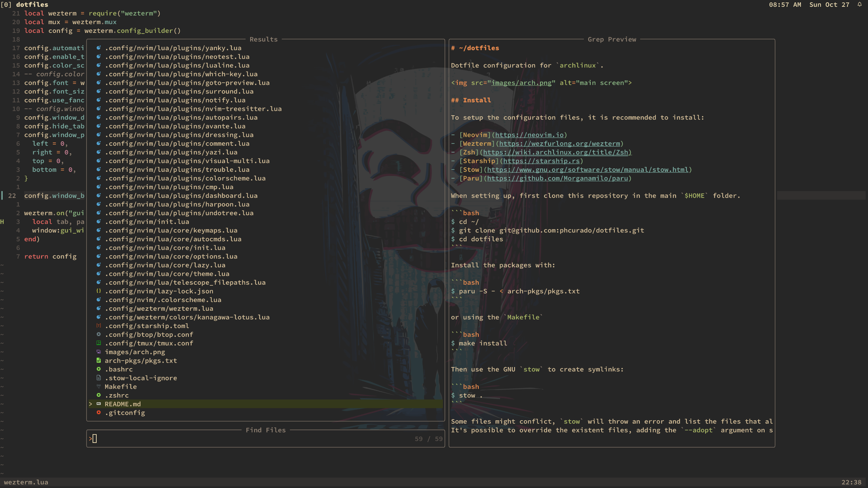Open the GNU stow manual link
The image size is (868, 488).
588,170
